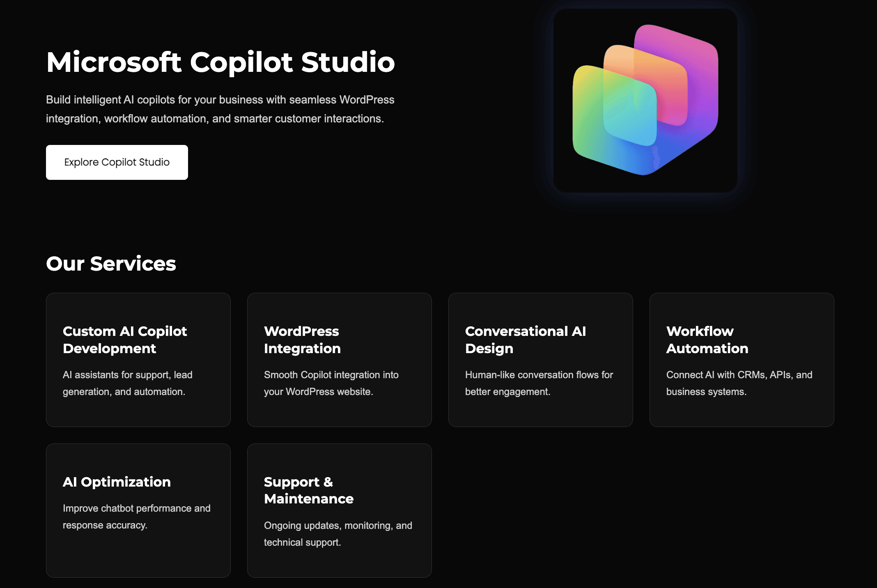Open the Conversational AI Design card

click(541, 360)
